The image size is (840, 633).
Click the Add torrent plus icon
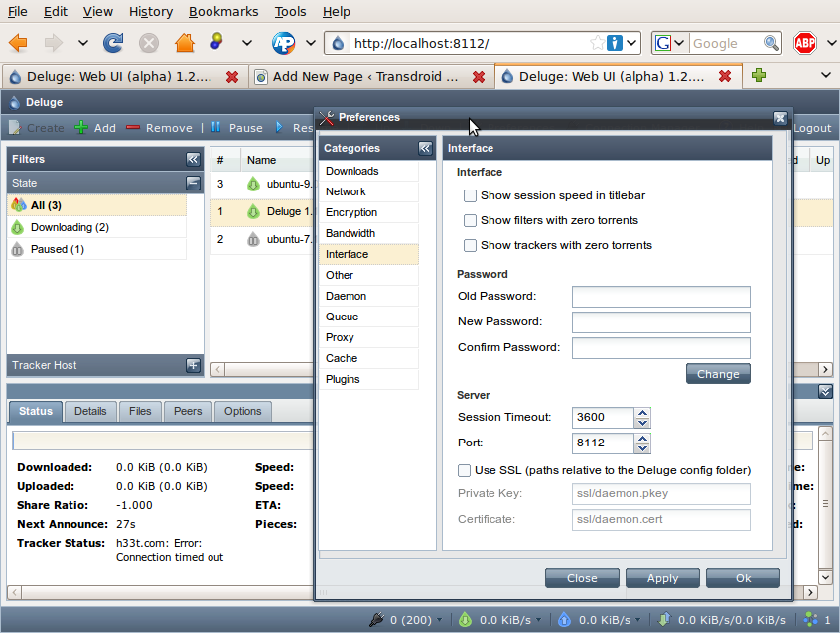(81, 128)
